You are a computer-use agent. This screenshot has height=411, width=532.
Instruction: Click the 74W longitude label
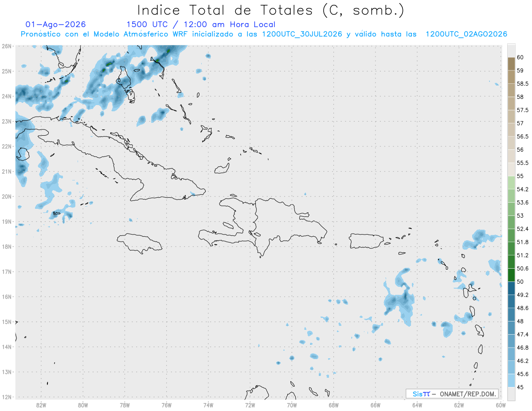[208, 405]
